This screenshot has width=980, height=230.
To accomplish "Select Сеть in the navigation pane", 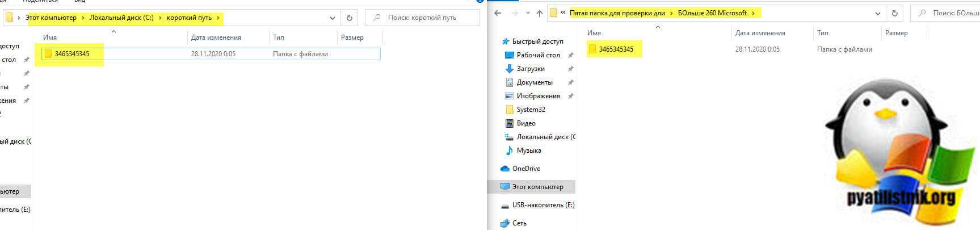I will click(x=519, y=223).
